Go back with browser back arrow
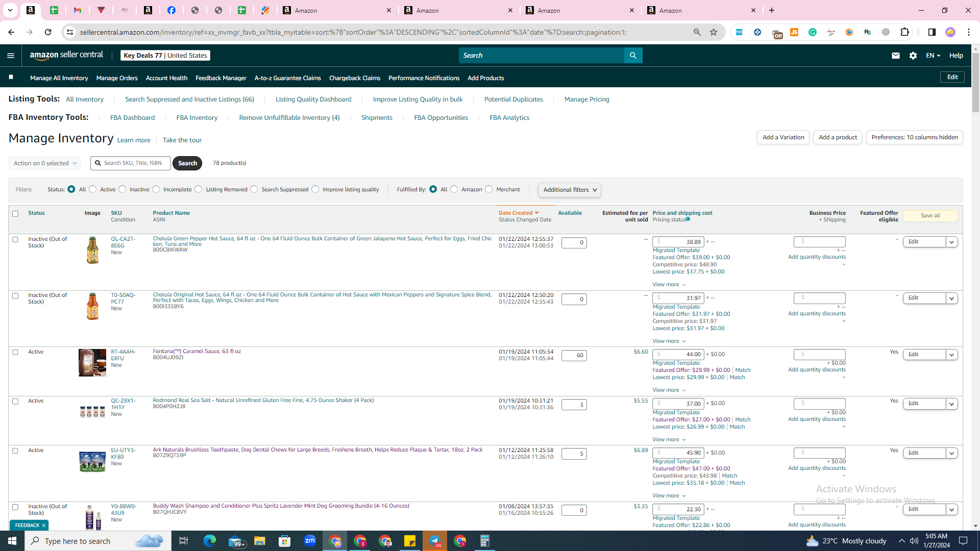Image resolution: width=980 pixels, height=551 pixels. pyautogui.click(x=11, y=32)
